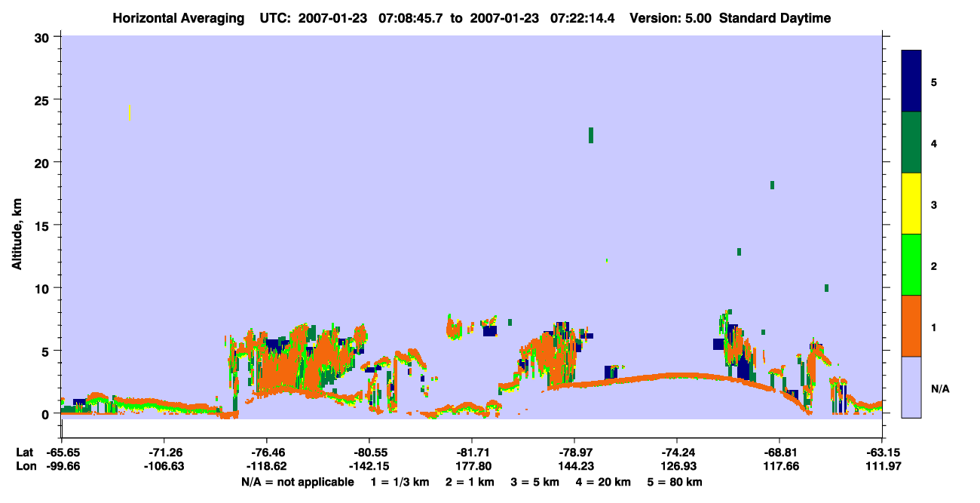
Task: Click longitude value 144.23
Action: [x=574, y=467]
